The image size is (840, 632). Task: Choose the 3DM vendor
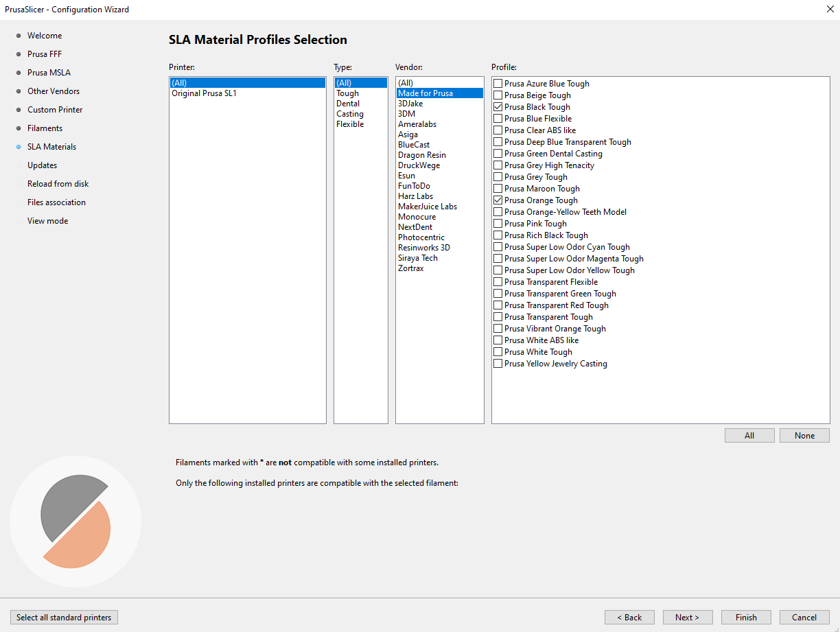(440, 114)
